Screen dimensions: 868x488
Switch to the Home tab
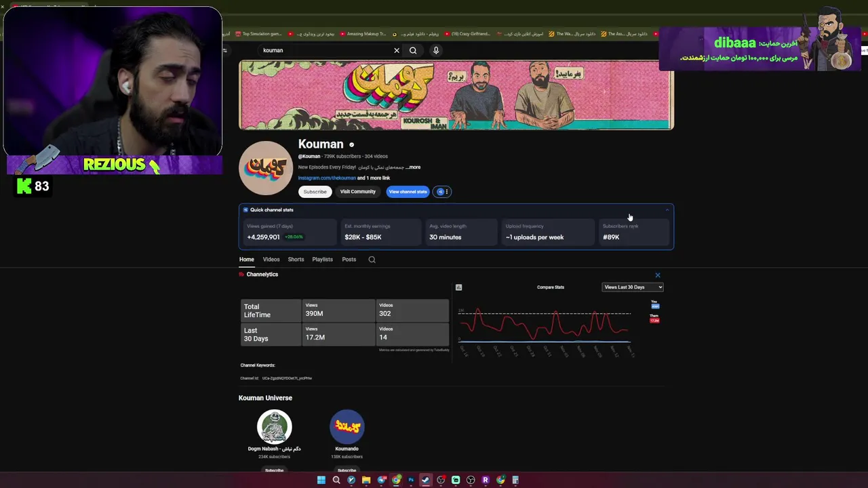pos(246,260)
